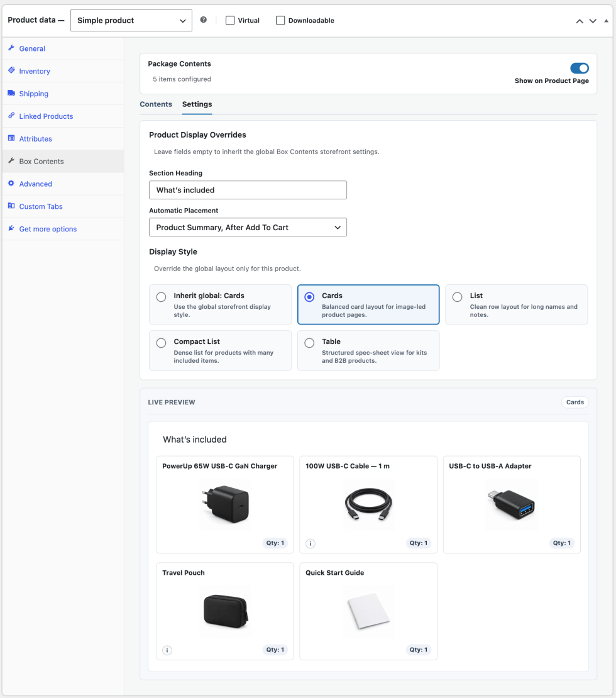This screenshot has width=616, height=698.
Task: Collapse the Product data panel triangle
Action: tap(606, 21)
